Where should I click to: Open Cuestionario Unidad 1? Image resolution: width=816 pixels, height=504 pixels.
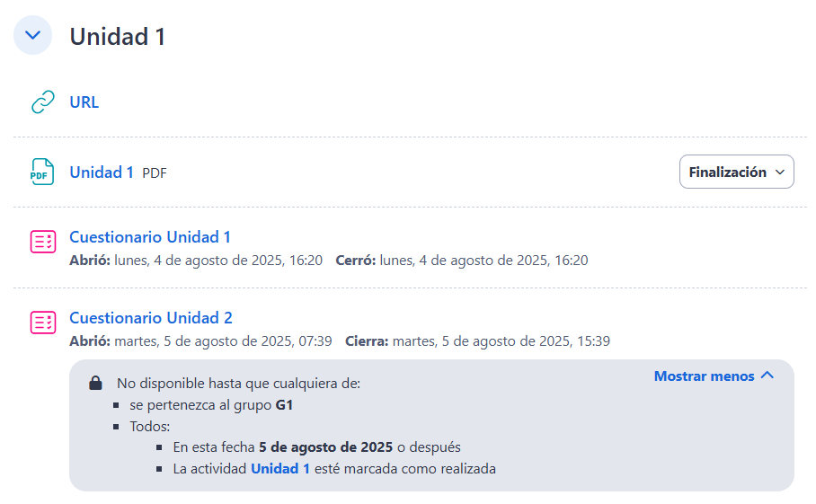click(150, 237)
